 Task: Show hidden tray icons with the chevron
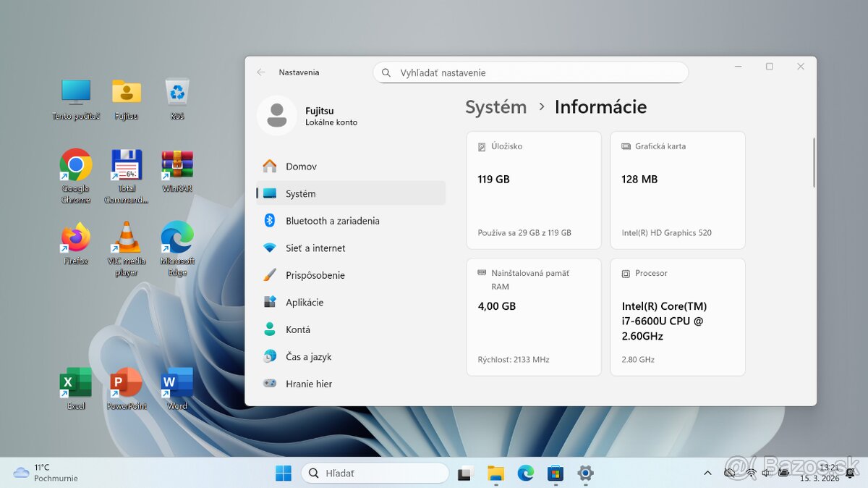click(707, 473)
